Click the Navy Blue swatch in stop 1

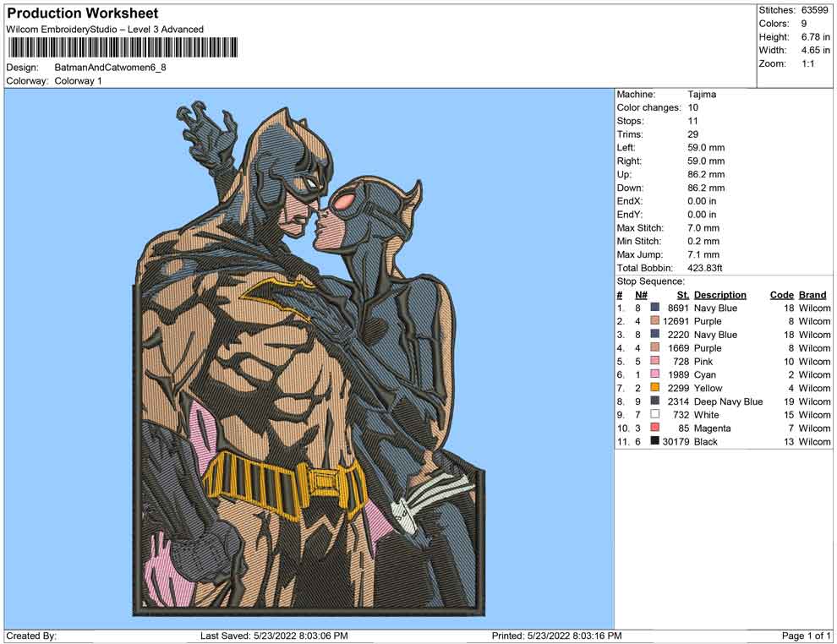coord(654,308)
